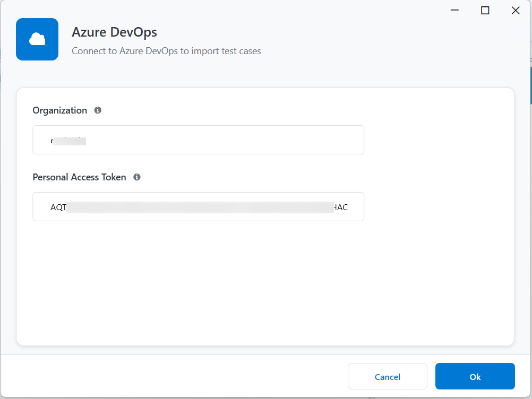Click the Organization field label
Screen dimensions: 532x399
click(x=59, y=110)
